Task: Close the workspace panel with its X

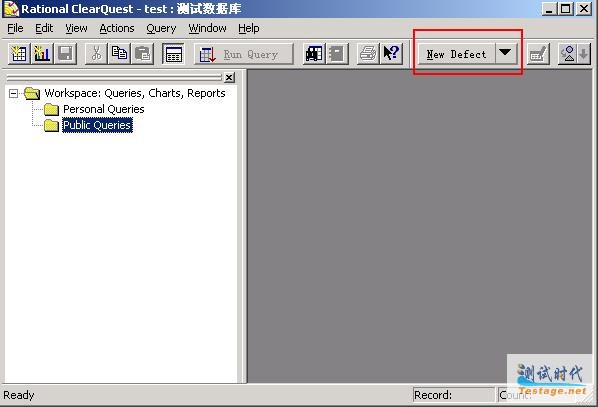Action: pos(229,77)
